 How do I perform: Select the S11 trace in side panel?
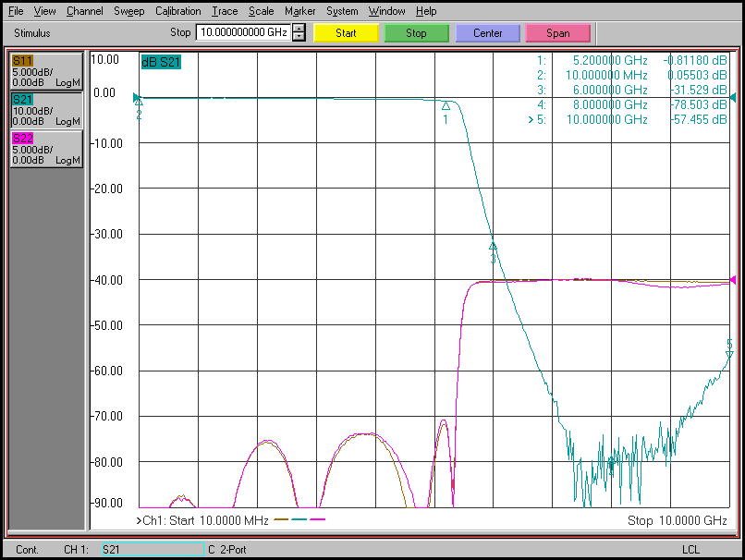(45, 70)
